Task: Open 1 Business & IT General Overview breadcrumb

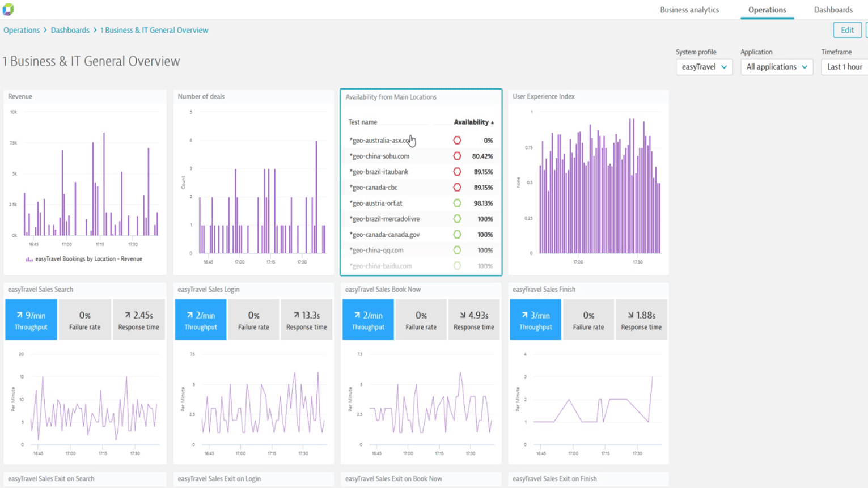Action: coord(154,31)
